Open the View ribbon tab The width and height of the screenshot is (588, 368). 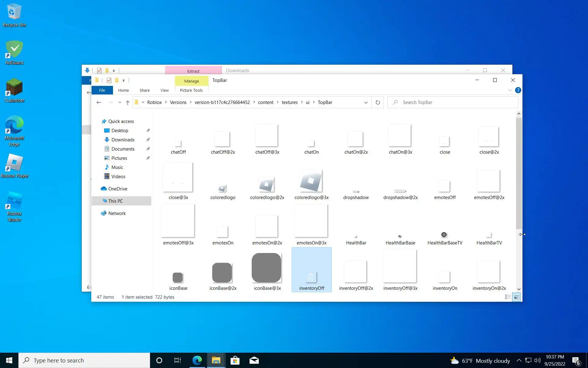164,90
